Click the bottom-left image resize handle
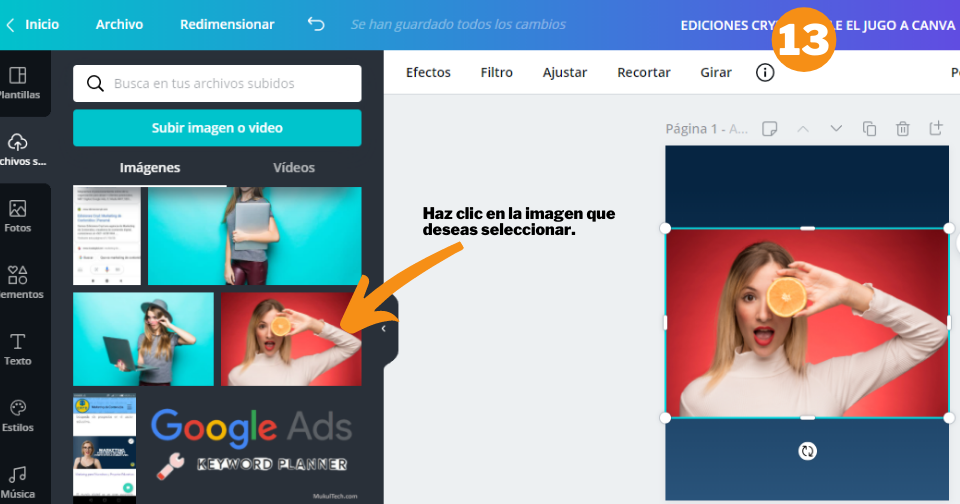960x504 pixels. tap(666, 418)
